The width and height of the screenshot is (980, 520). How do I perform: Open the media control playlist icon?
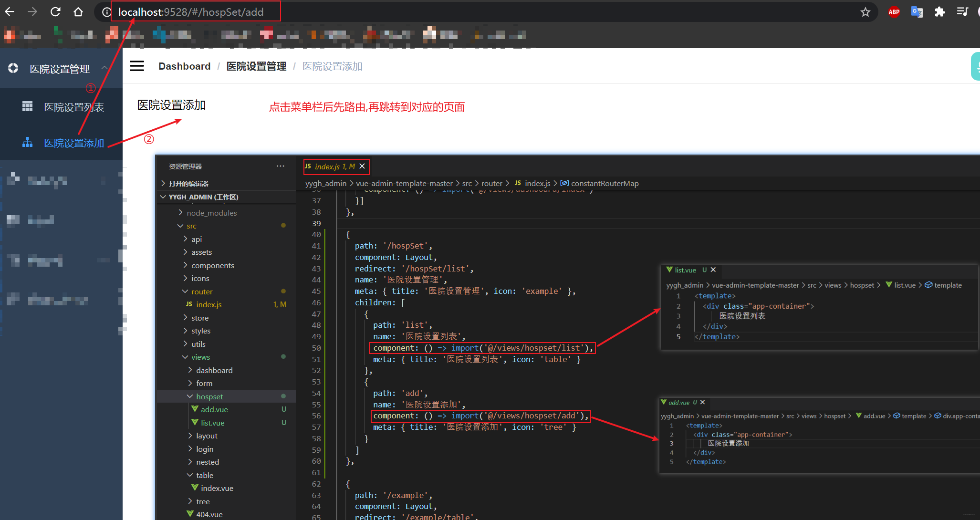(x=962, y=12)
